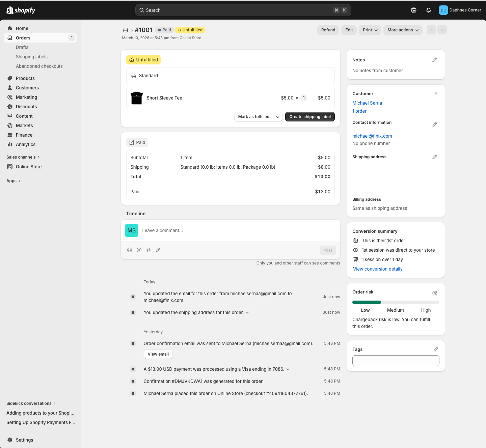Image resolution: width=486 pixels, height=448 pixels.
Task: Edit the shipping address pencil icon
Action: pyautogui.click(x=435, y=157)
